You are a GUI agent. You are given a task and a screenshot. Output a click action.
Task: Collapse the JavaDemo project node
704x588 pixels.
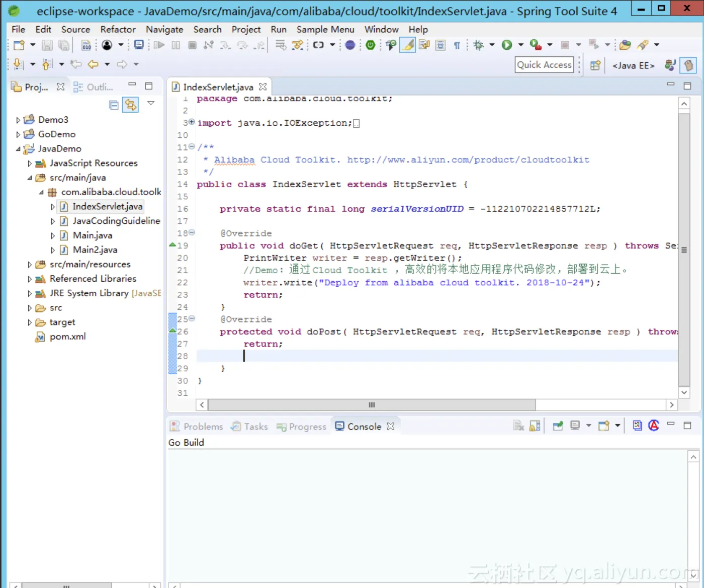(x=18, y=149)
